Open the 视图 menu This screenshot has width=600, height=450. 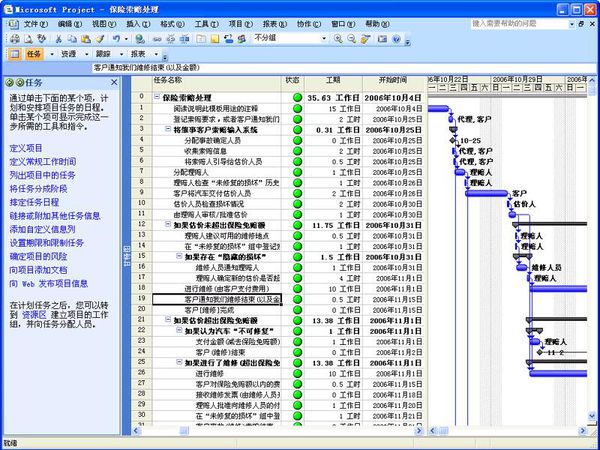point(104,24)
